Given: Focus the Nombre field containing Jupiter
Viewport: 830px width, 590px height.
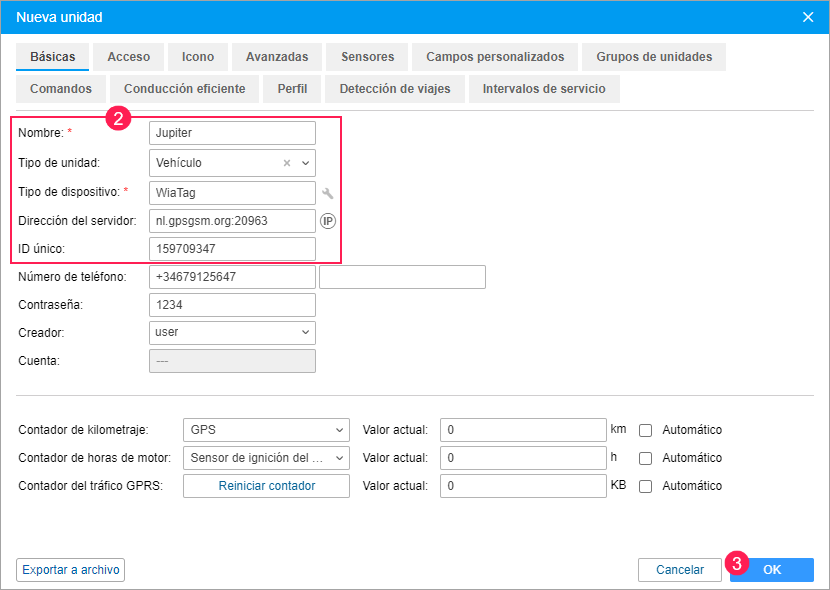Looking at the screenshot, I should 232,133.
